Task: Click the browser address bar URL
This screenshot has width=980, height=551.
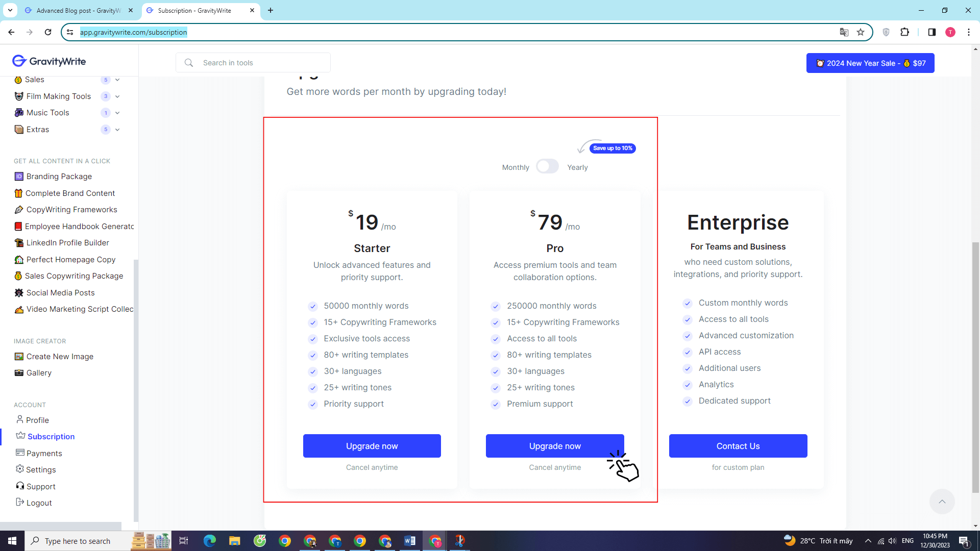Action: [134, 32]
